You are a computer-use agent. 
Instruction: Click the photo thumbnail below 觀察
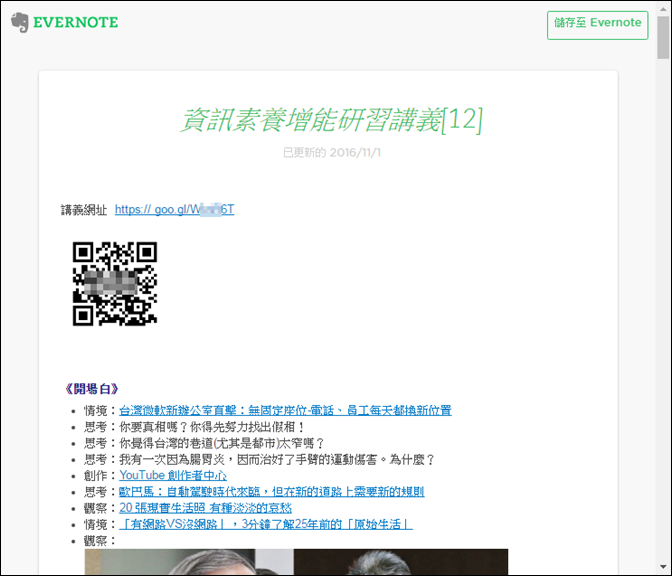click(x=296, y=562)
